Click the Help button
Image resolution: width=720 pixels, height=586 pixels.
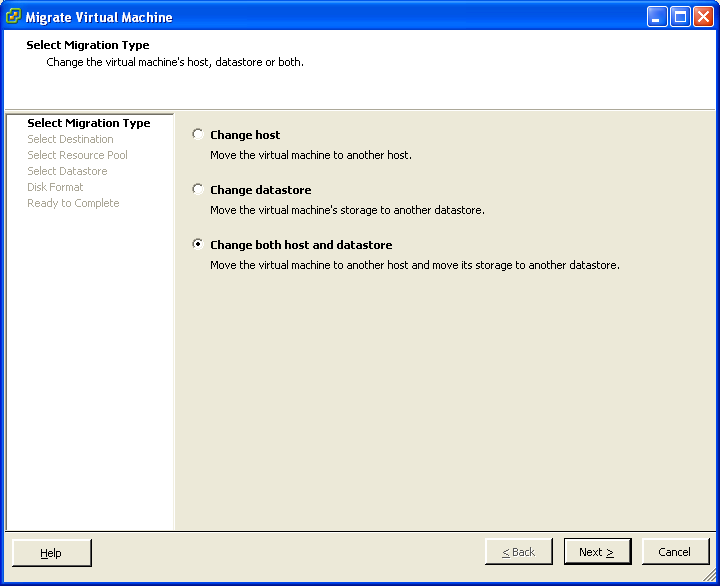(x=51, y=552)
